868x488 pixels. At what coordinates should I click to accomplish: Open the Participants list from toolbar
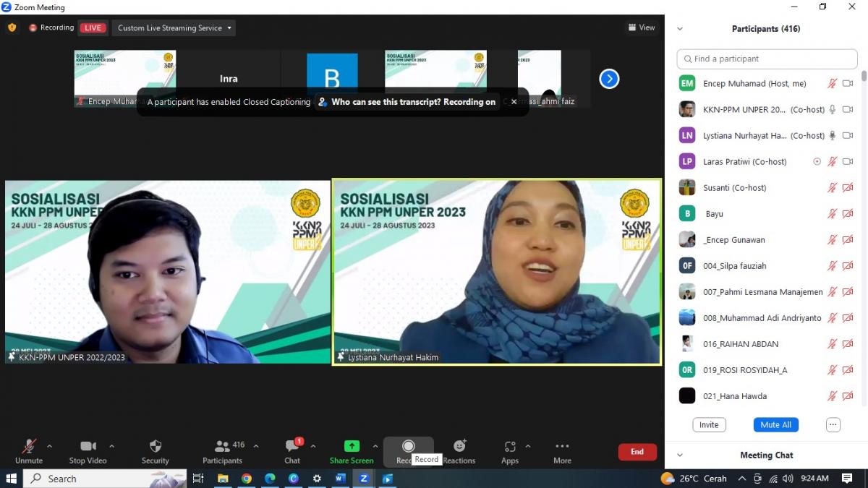tap(222, 447)
